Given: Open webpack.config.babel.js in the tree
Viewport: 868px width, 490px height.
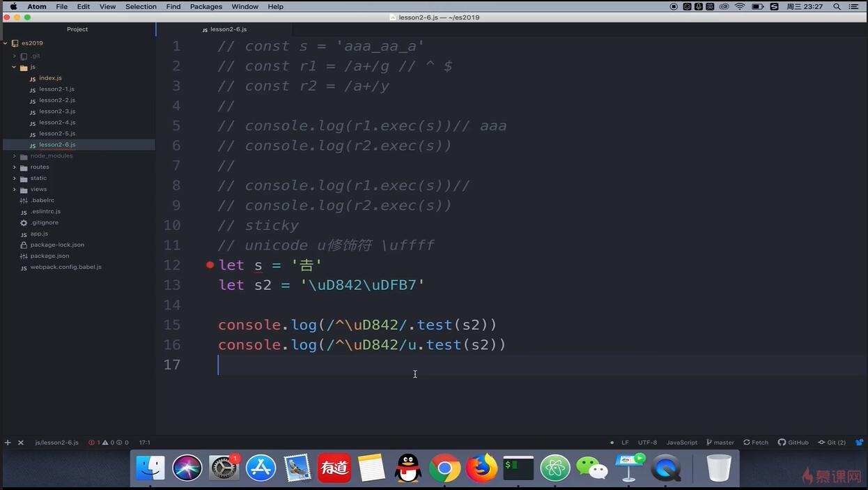Looking at the screenshot, I should [x=65, y=267].
